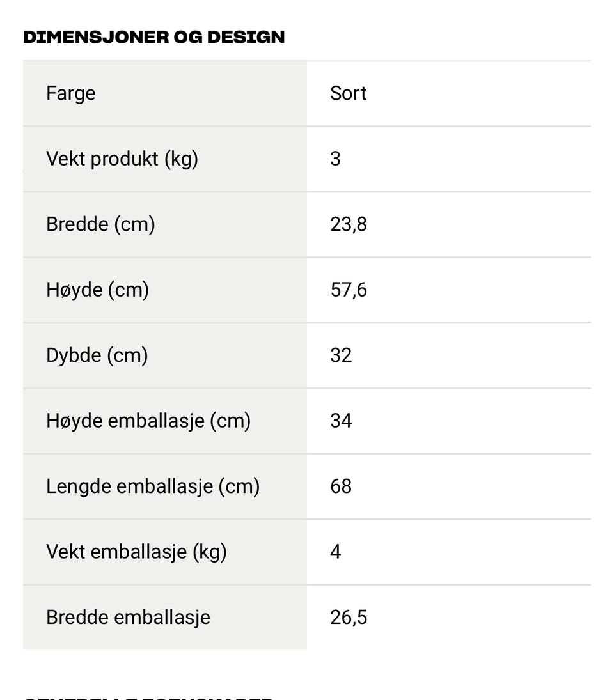Click the 'Dimensjoner og design' heading

tap(153, 37)
